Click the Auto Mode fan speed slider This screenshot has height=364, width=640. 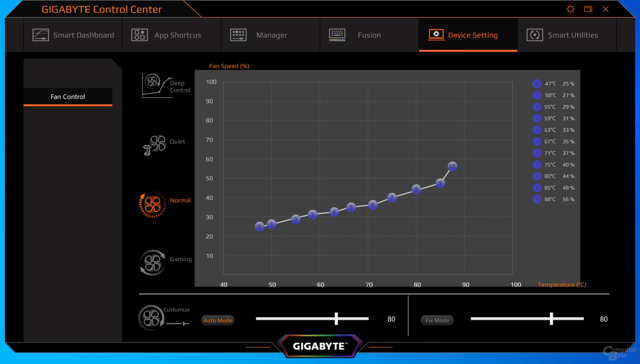click(x=312, y=318)
